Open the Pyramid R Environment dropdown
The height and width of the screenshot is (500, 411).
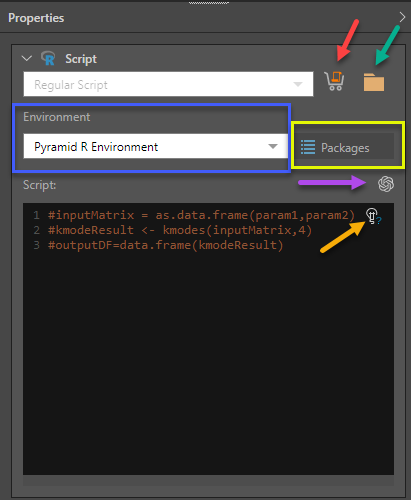coord(156,146)
